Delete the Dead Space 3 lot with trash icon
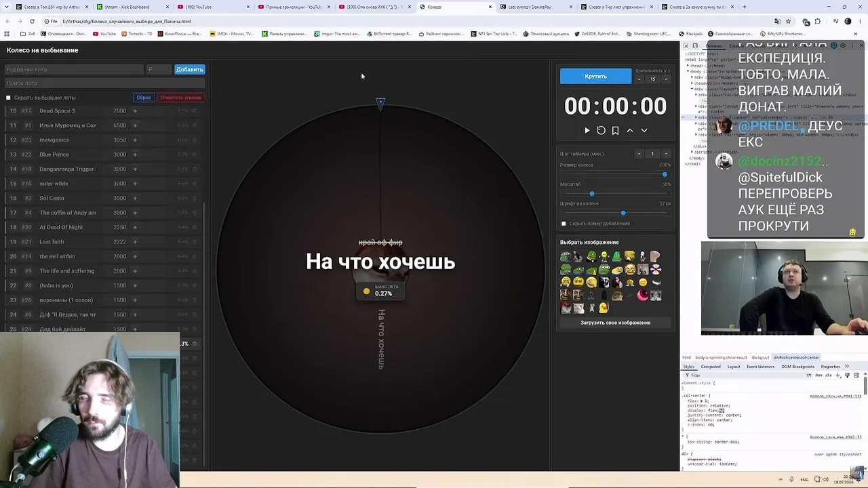868x488 pixels. (x=195, y=111)
